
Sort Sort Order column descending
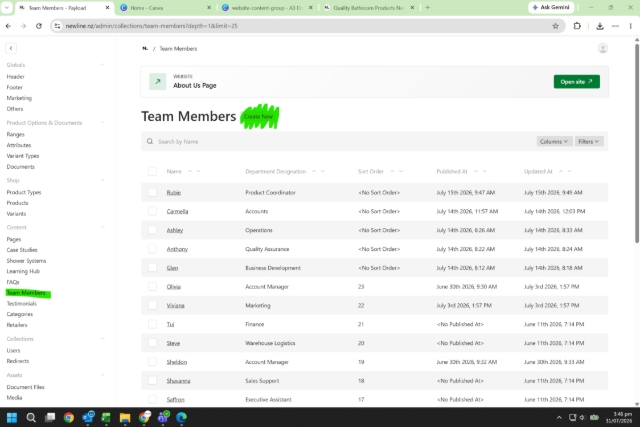point(401,171)
